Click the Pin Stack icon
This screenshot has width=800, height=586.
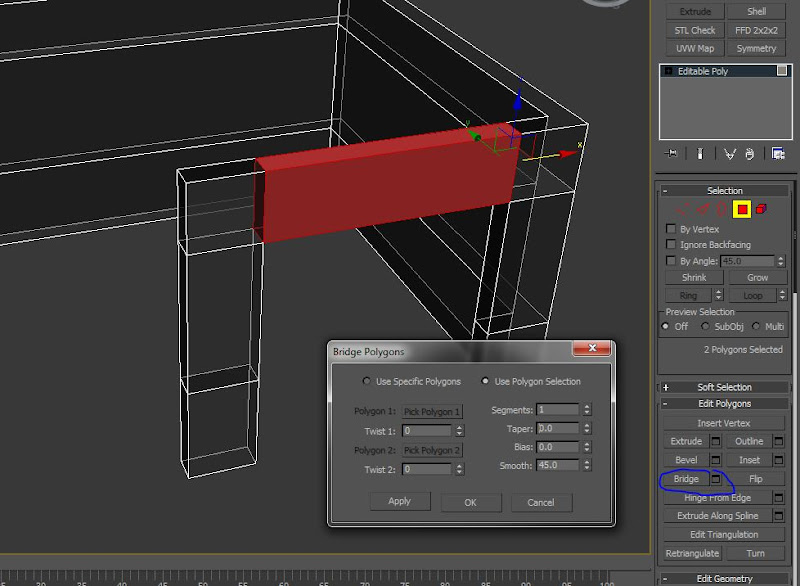[x=671, y=154]
